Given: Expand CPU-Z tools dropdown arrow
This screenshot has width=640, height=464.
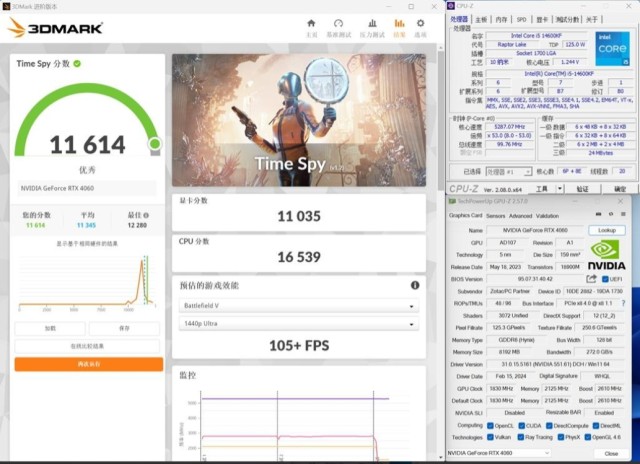Looking at the screenshot, I should pyautogui.click(x=560, y=189).
